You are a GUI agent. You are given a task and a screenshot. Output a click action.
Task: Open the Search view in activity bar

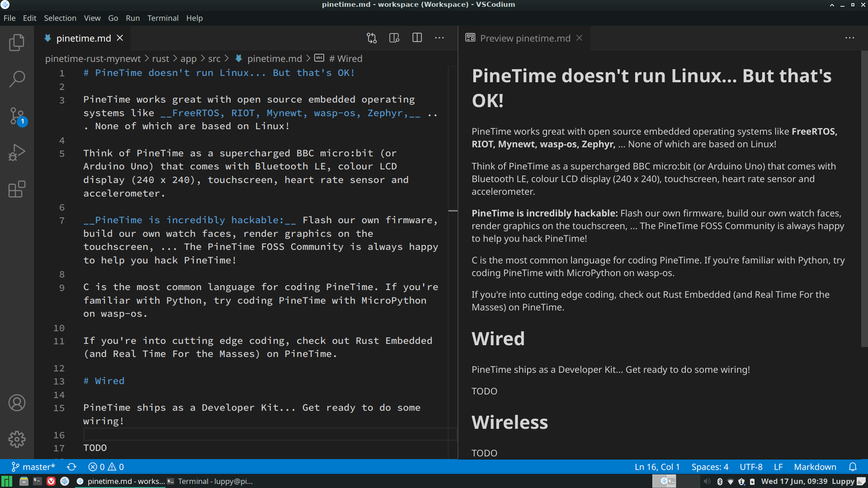pos(17,79)
